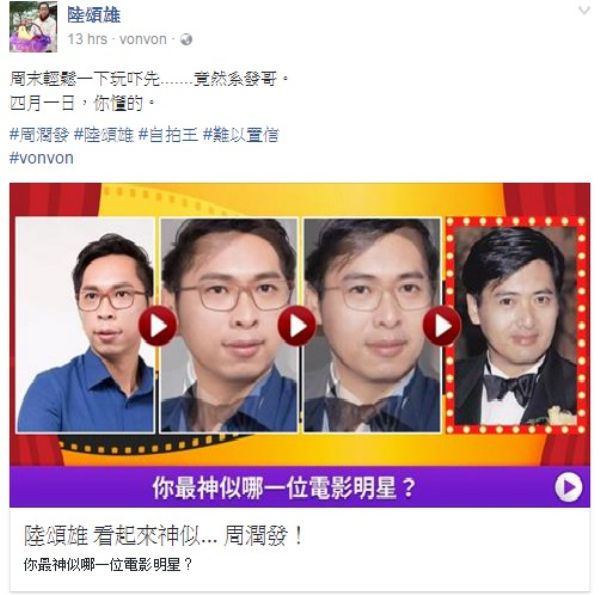
Task: Click the public globe privacy icon
Action: tap(186, 39)
